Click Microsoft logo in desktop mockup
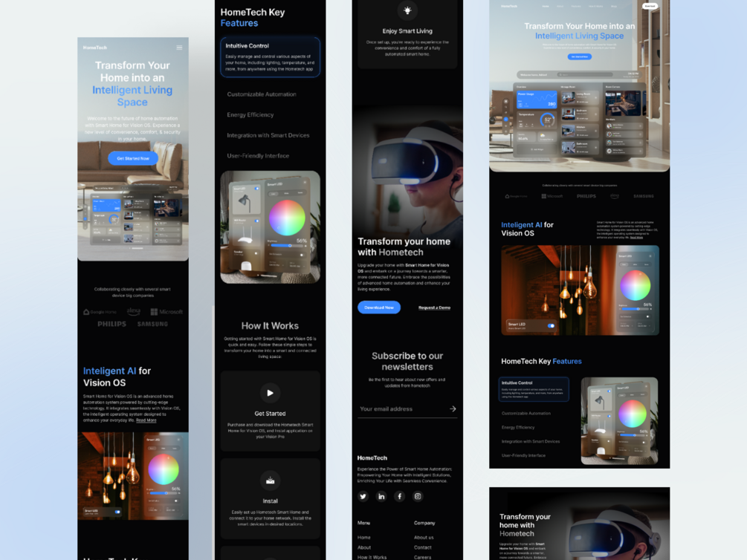This screenshot has height=560, width=747. point(552,196)
